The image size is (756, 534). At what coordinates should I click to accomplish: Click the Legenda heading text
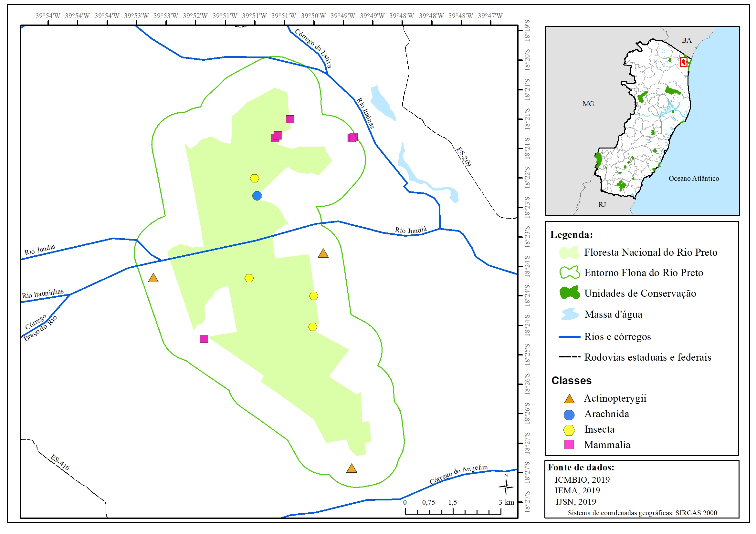(x=571, y=235)
